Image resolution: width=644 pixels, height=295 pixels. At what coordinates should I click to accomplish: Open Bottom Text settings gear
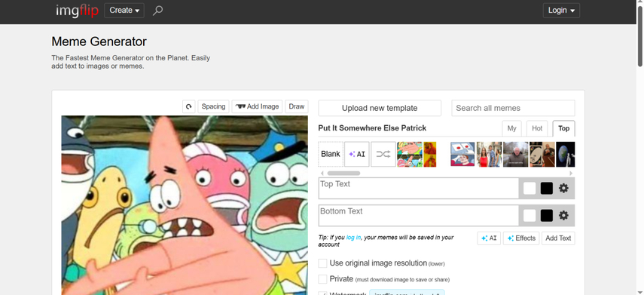(563, 216)
